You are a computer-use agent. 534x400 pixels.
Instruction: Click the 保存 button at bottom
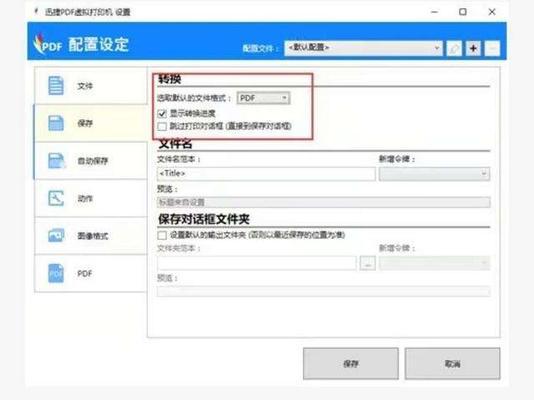click(x=351, y=364)
